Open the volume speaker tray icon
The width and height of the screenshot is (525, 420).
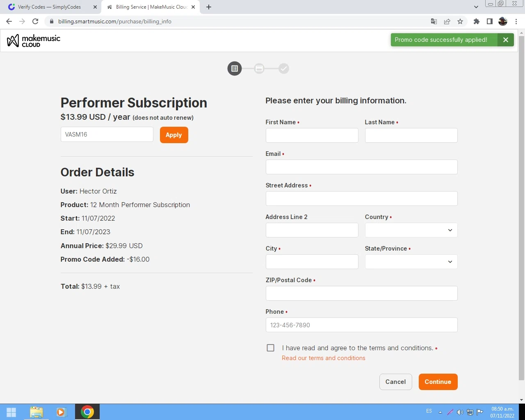(460, 412)
